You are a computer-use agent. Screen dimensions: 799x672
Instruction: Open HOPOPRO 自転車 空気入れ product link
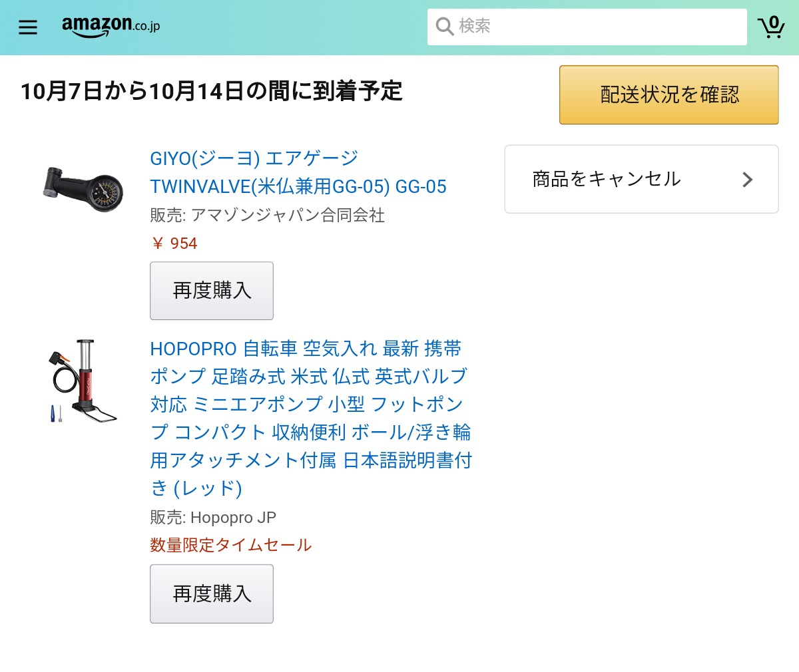[x=311, y=418]
